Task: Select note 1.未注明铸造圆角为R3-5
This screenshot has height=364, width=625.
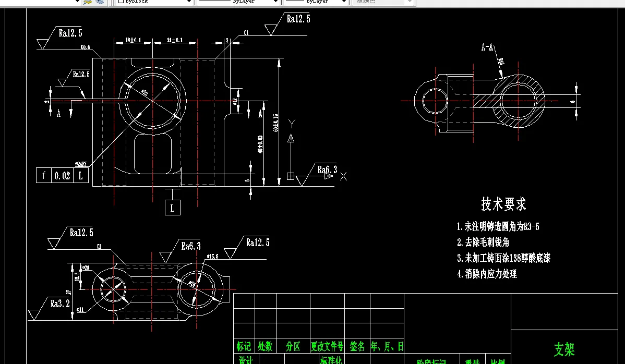Action: coord(498,227)
